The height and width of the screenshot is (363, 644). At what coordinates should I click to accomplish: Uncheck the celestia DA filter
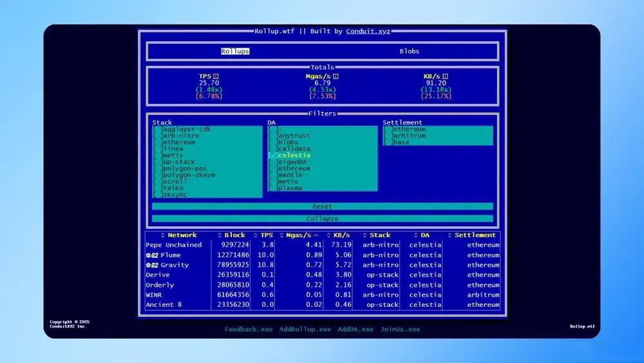coord(273,155)
